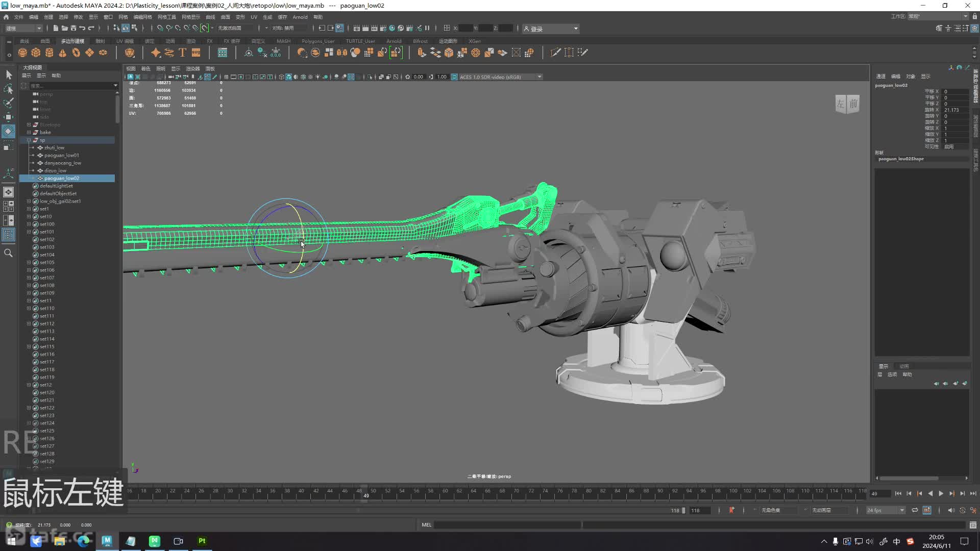980x551 pixels.
Task: Activate the Move tool in toolbox
Action: coord(9,117)
